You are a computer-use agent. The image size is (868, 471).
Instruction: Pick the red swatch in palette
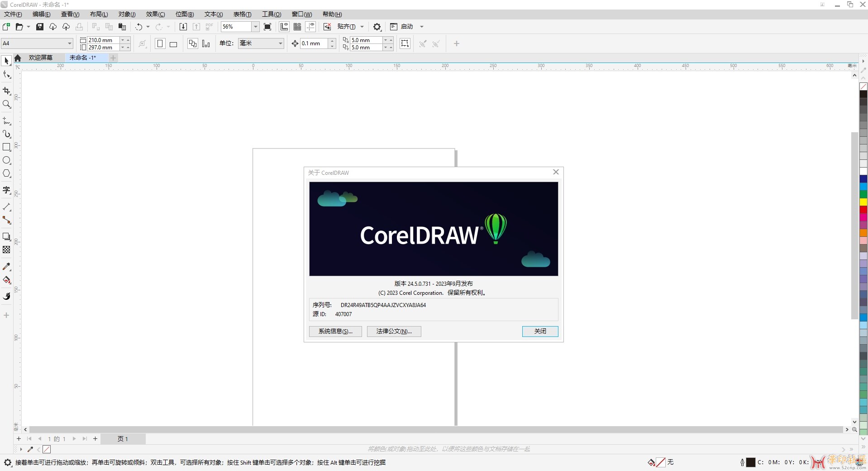coord(863,209)
